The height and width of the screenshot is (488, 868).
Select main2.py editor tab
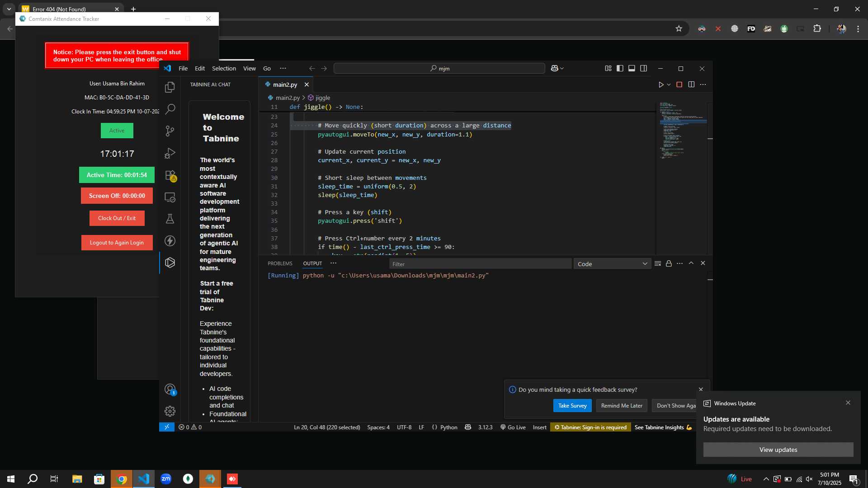click(x=285, y=84)
